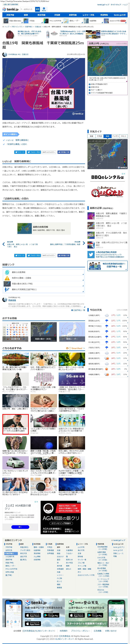Go to previous article via left chevron

click(x=3, y=244)
